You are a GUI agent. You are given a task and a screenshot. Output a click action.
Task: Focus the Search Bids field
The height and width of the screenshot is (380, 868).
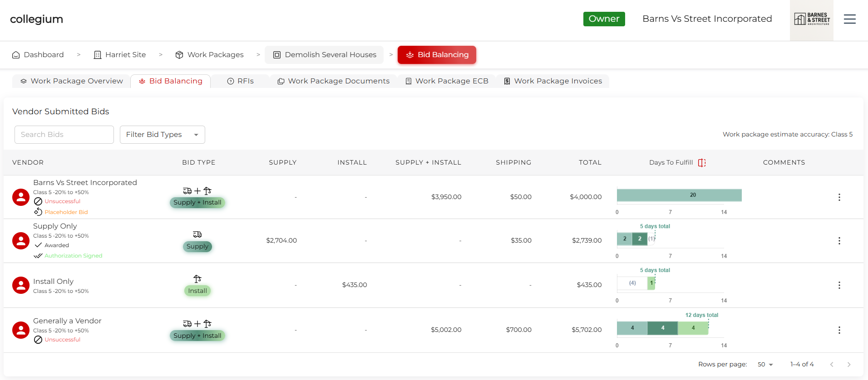click(64, 135)
